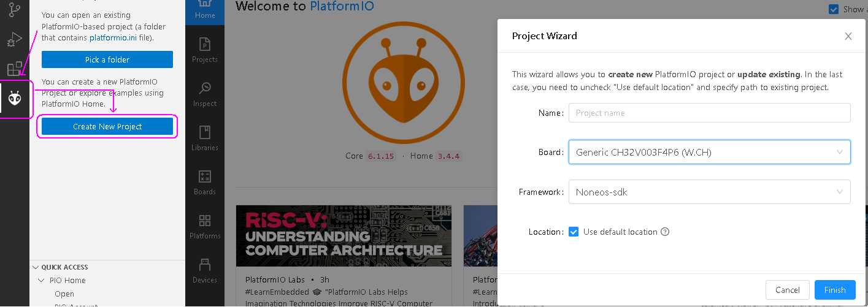Open the Board dropdown
This screenshot has height=307, width=868.
[709, 152]
